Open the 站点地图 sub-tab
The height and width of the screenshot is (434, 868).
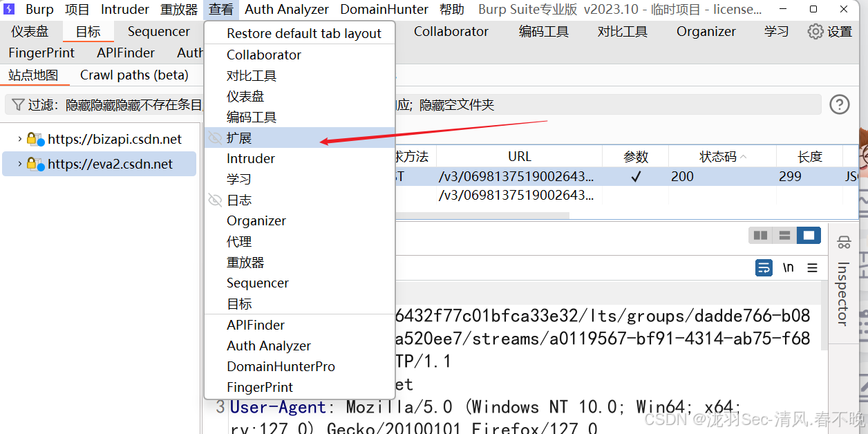coord(33,75)
